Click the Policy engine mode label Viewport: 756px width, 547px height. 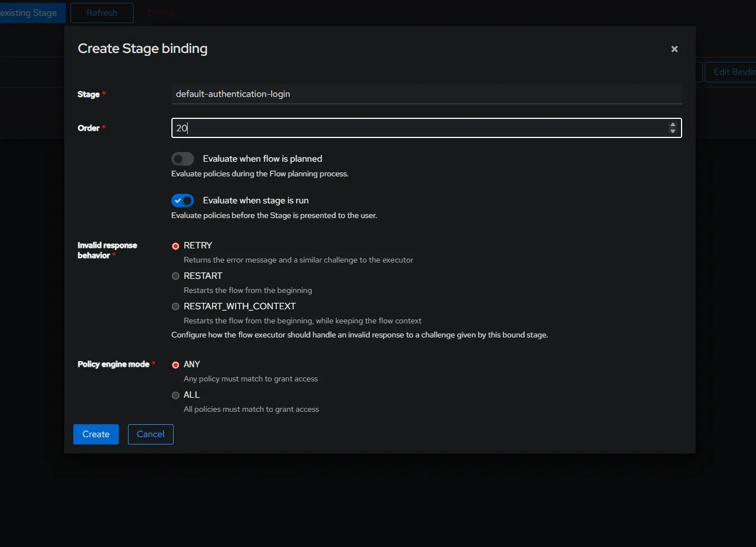coord(113,364)
